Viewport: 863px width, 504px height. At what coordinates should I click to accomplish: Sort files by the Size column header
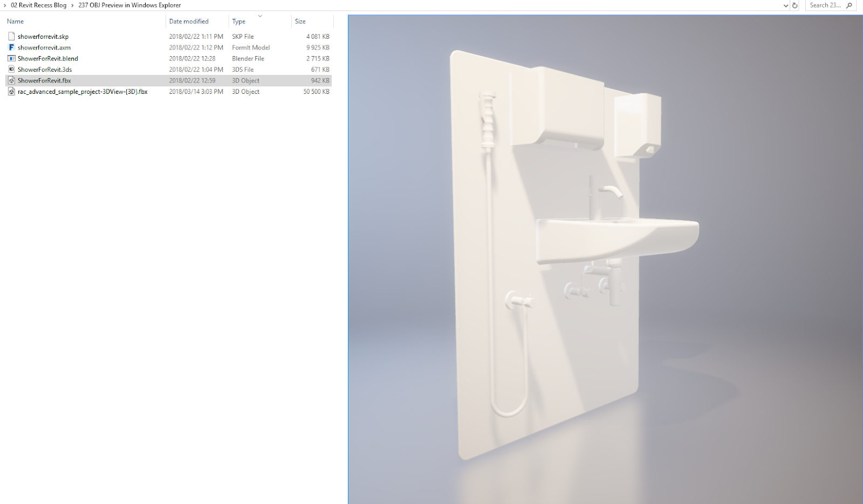click(x=299, y=21)
